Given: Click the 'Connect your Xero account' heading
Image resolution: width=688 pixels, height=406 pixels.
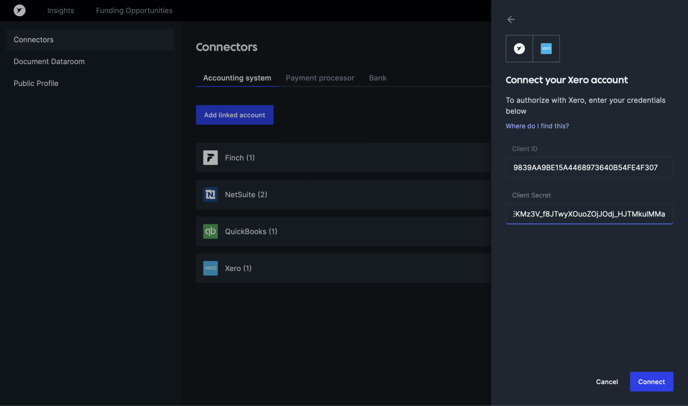Looking at the screenshot, I should pyautogui.click(x=566, y=80).
